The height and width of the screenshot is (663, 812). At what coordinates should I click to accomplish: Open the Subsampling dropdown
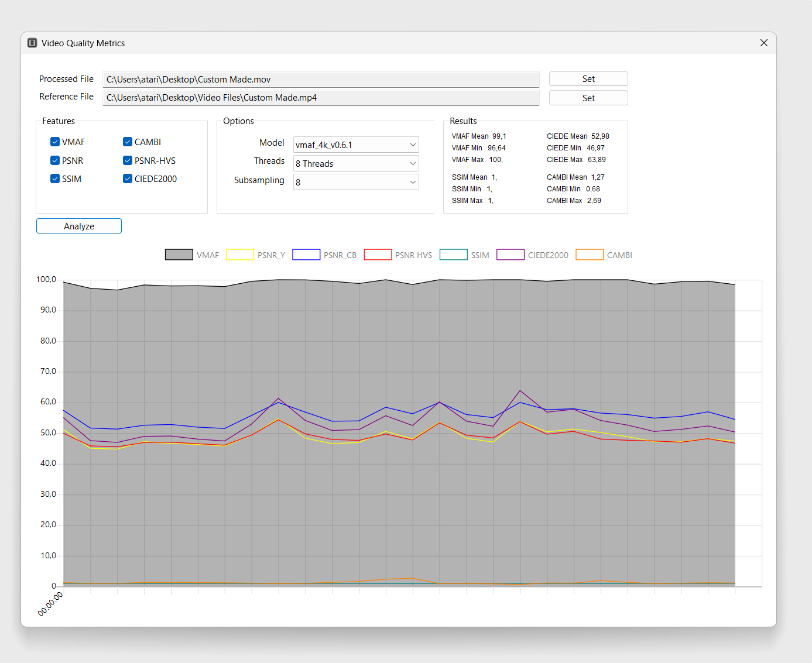click(356, 182)
